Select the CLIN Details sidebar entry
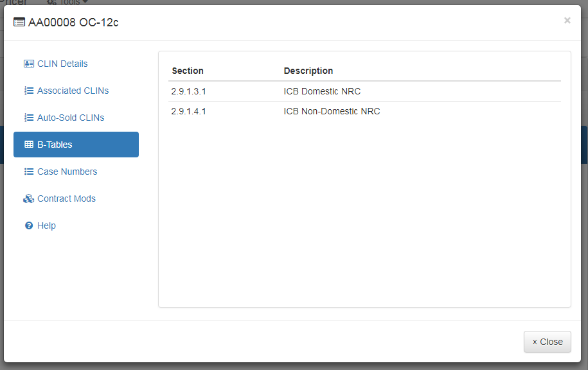The width and height of the screenshot is (588, 370). pyautogui.click(x=62, y=63)
